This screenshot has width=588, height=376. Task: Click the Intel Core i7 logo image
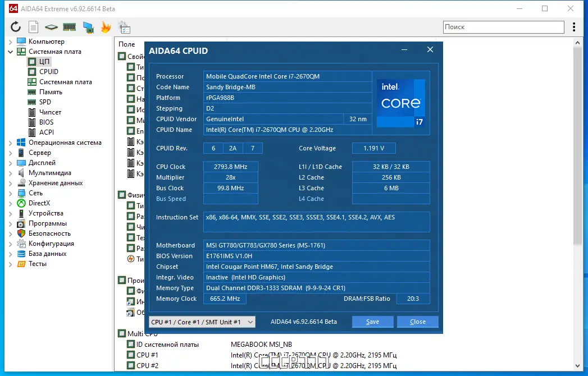pyautogui.click(x=400, y=102)
